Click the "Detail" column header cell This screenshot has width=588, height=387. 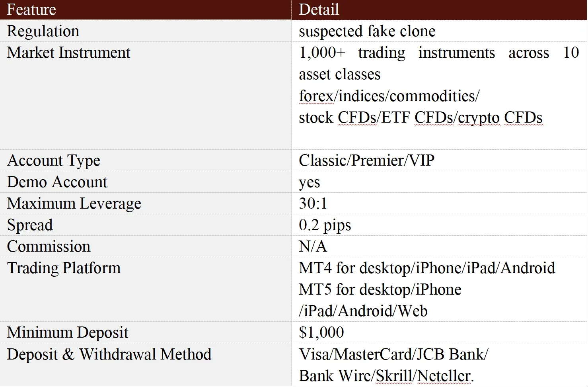(x=319, y=10)
